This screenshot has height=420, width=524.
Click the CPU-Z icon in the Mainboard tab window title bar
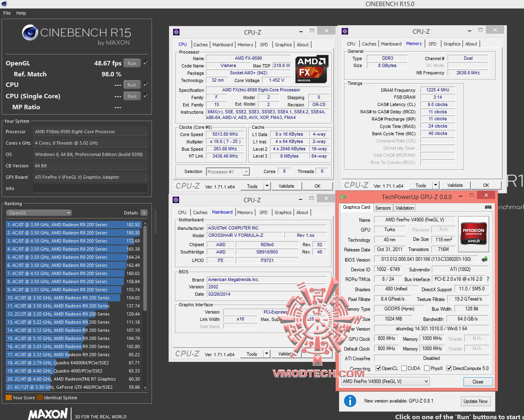[x=176, y=200]
